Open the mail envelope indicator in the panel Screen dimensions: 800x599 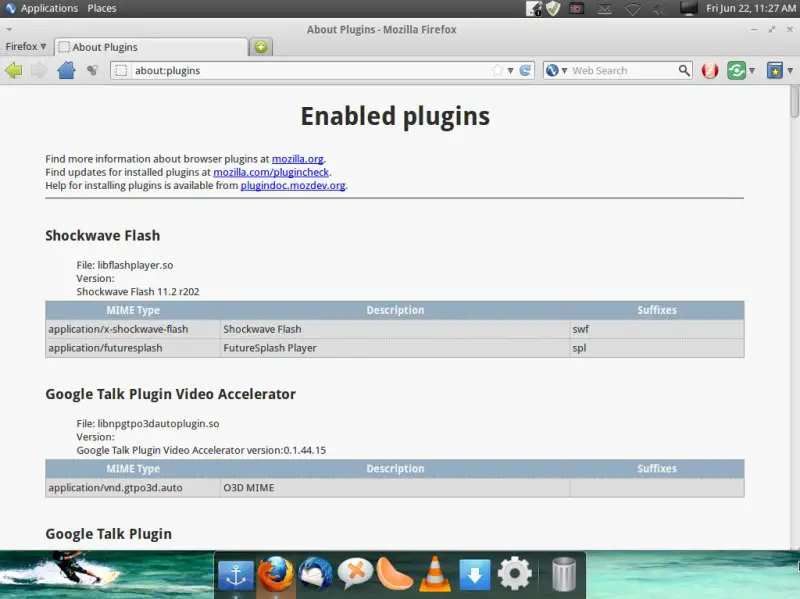point(605,9)
